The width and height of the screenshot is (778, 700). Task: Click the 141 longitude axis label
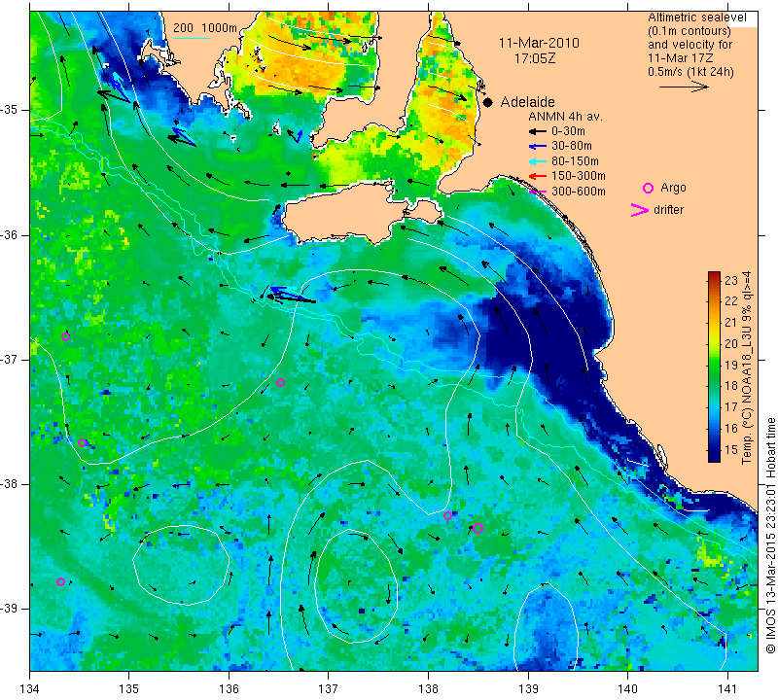tap(727, 689)
